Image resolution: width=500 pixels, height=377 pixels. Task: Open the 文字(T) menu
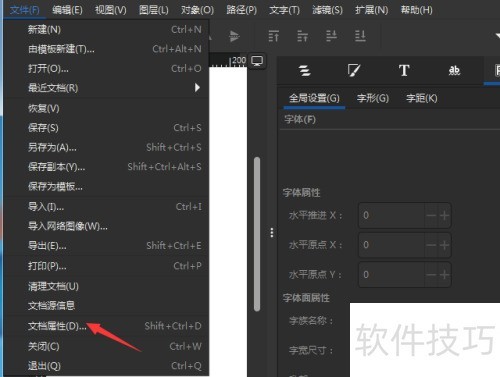point(284,10)
